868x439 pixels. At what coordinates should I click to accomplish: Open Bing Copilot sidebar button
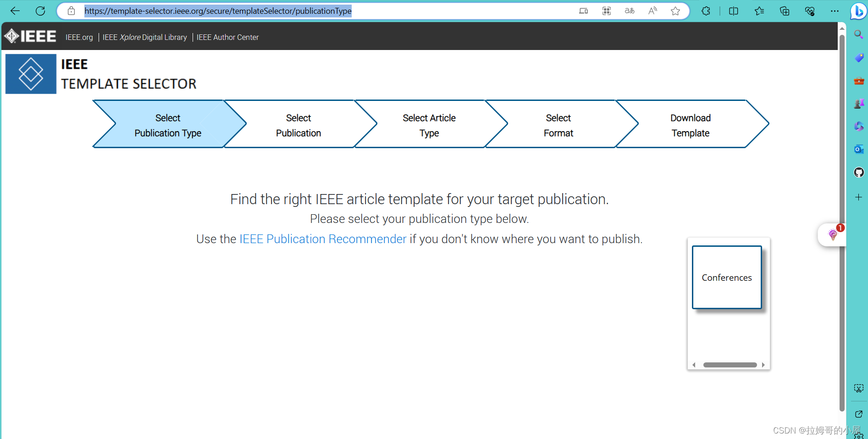(858, 11)
